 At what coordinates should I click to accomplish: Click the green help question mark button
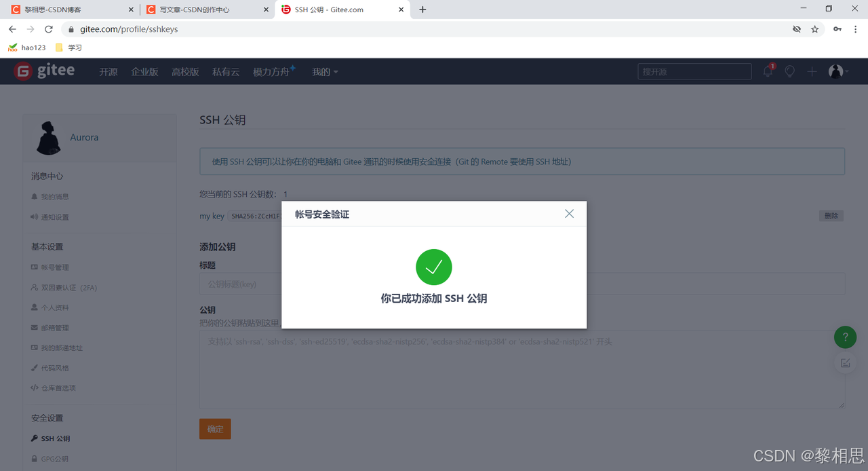(x=845, y=337)
